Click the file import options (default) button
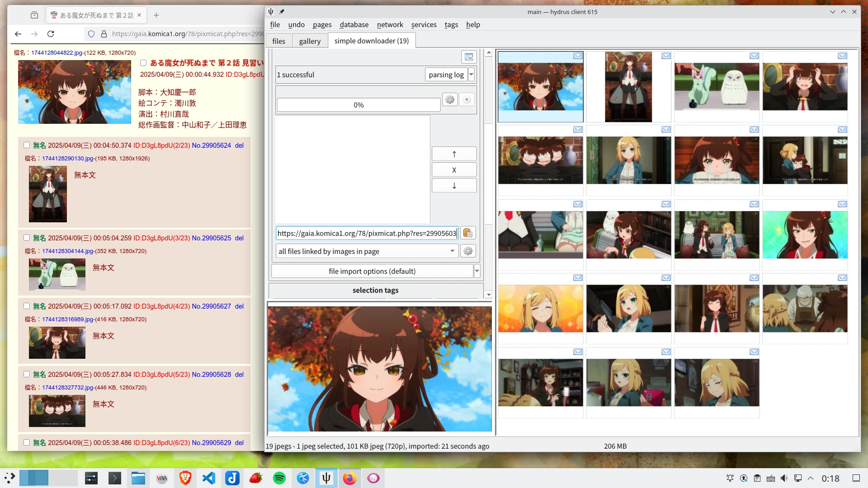Image resolution: width=868 pixels, height=488 pixels. (372, 271)
